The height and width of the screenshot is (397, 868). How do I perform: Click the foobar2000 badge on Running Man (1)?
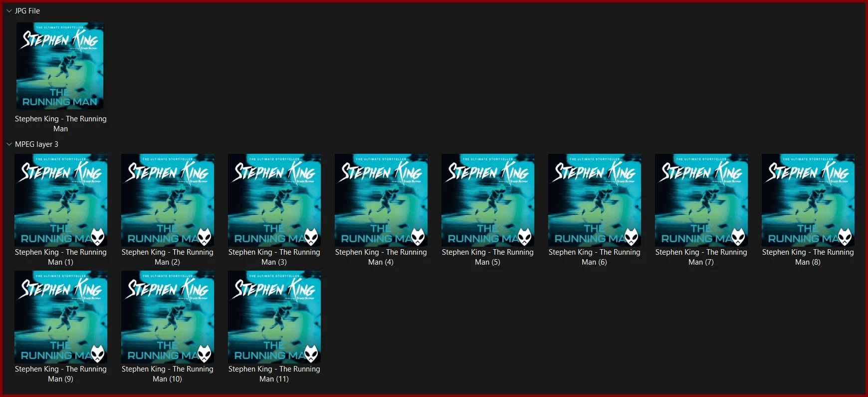point(98,237)
